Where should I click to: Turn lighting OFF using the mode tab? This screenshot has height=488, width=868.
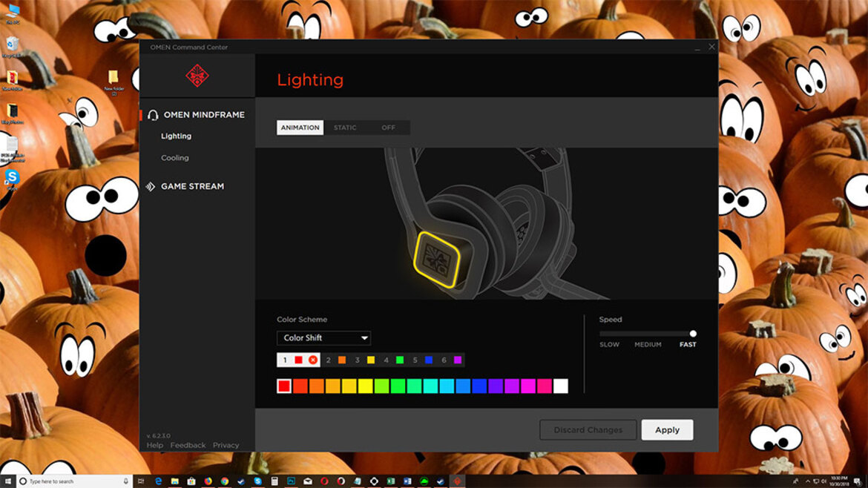pyautogui.click(x=388, y=128)
